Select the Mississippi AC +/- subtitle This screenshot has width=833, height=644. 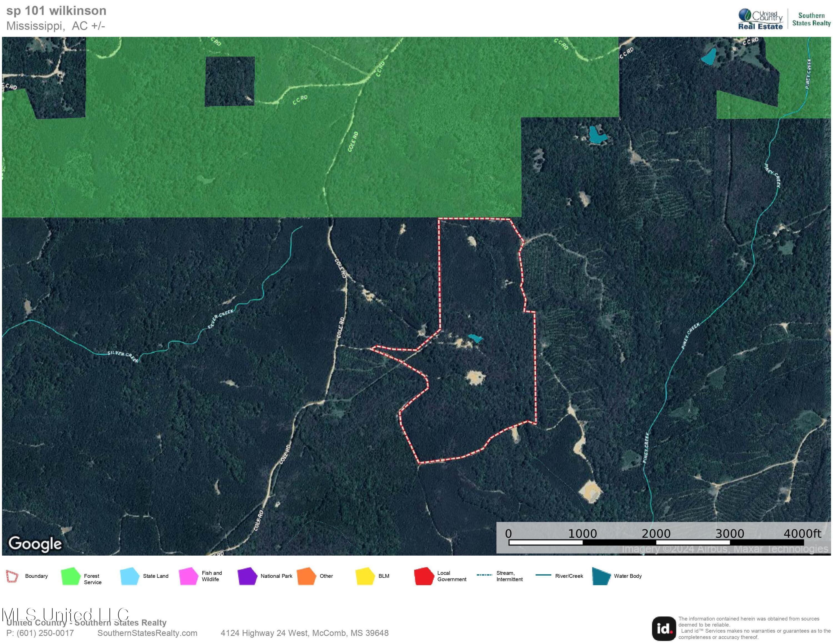(x=56, y=25)
